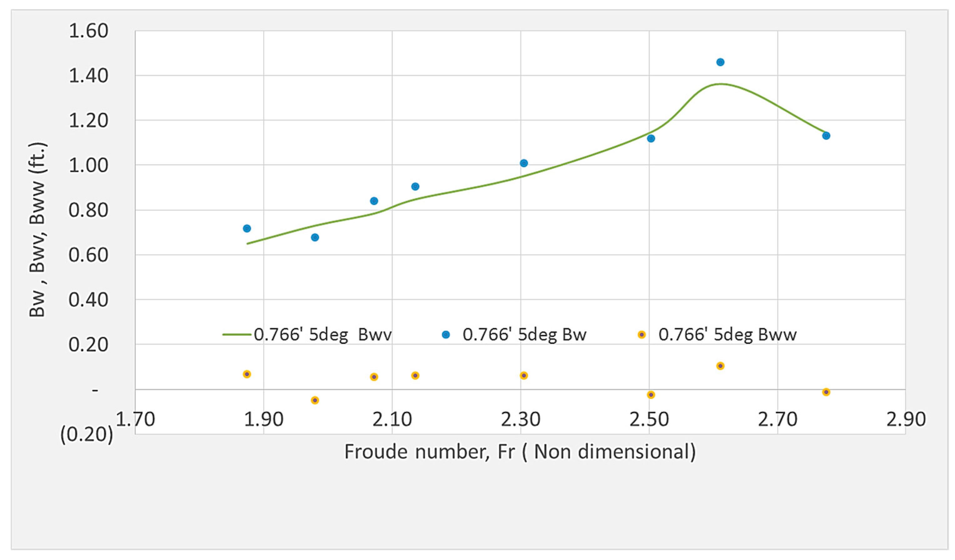Click the lowest orange Bww data point
Viewport: 955px width, 560px height.
point(315,400)
